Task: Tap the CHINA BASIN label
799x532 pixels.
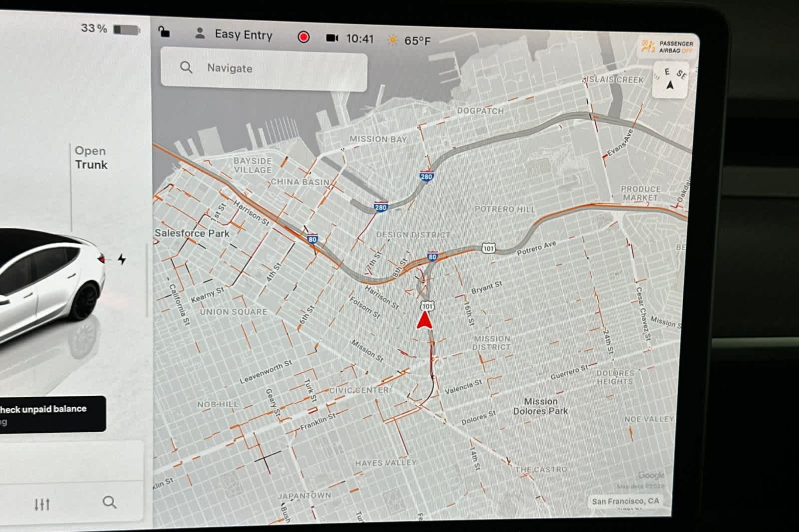Action: tap(300, 182)
